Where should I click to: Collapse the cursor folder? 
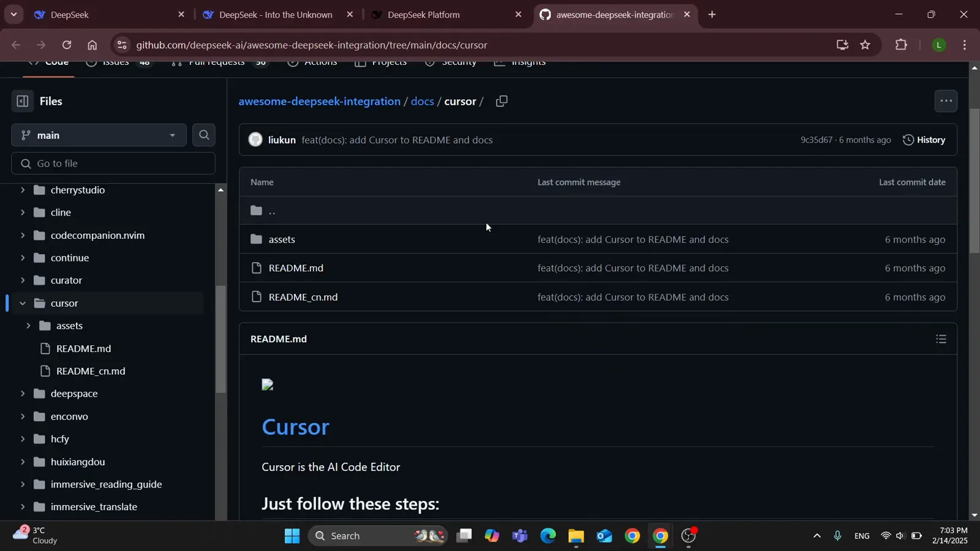[23, 303]
